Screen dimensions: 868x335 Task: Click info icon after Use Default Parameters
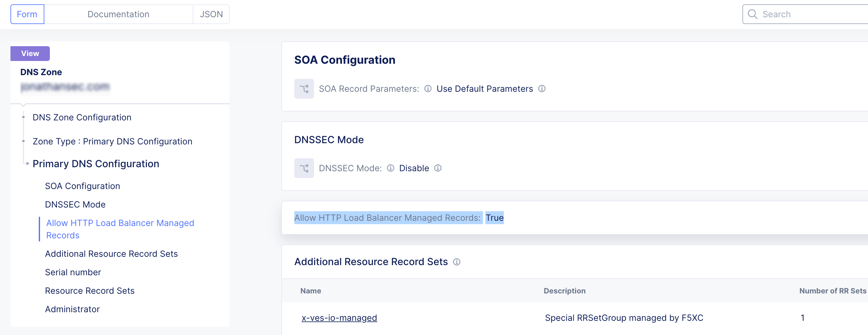(x=541, y=89)
